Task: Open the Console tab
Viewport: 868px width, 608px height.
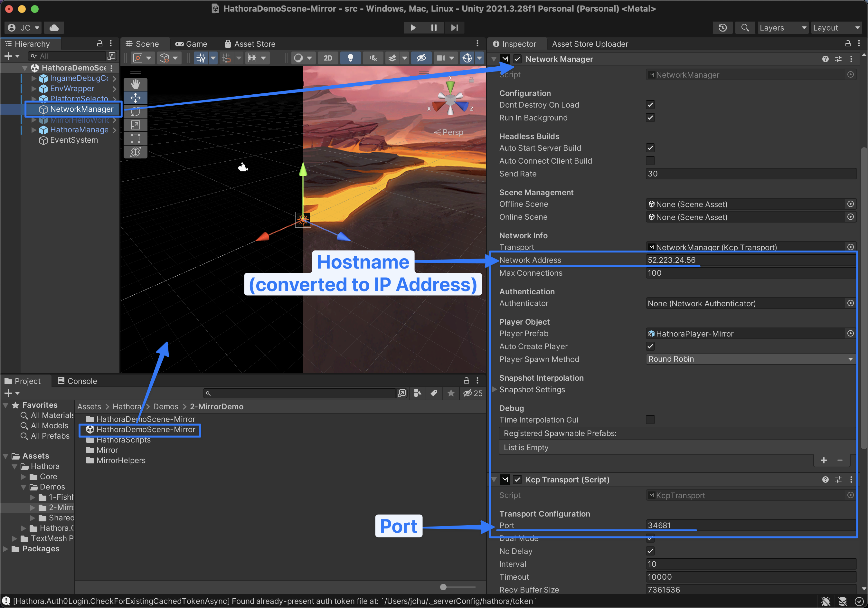Action: pyautogui.click(x=77, y=381)
